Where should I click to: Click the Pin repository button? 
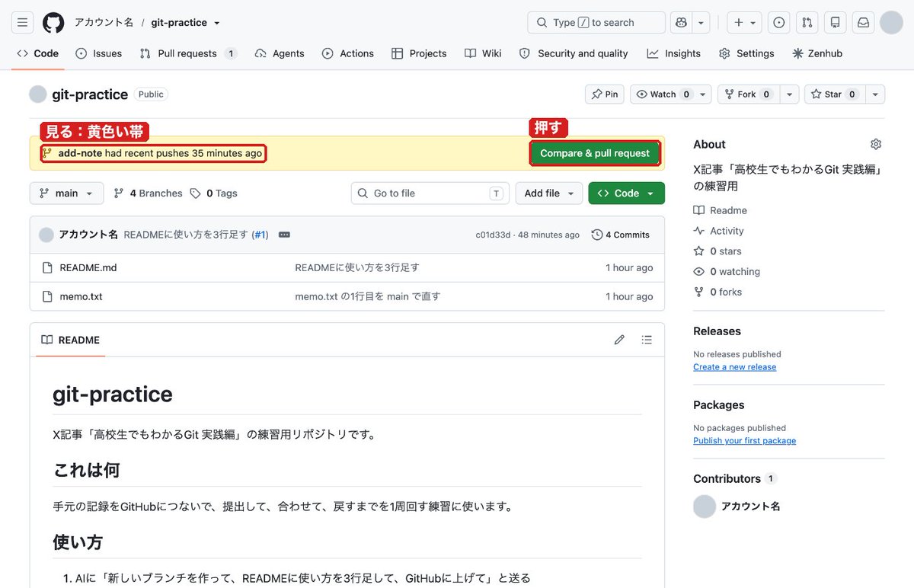(605, 94)
